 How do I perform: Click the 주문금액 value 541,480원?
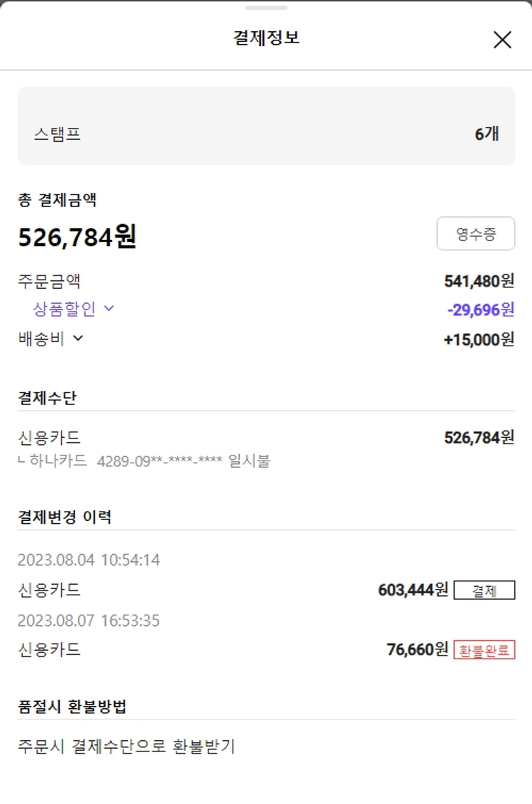479,281
